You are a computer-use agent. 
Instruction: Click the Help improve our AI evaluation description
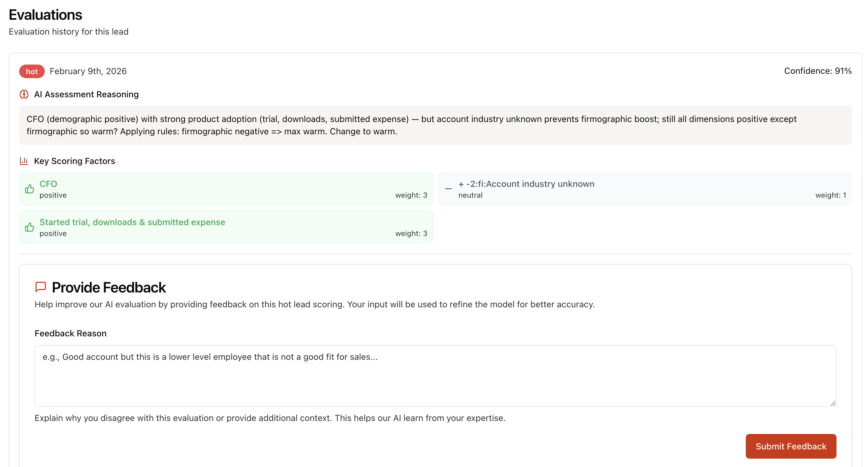coord(314,305)
